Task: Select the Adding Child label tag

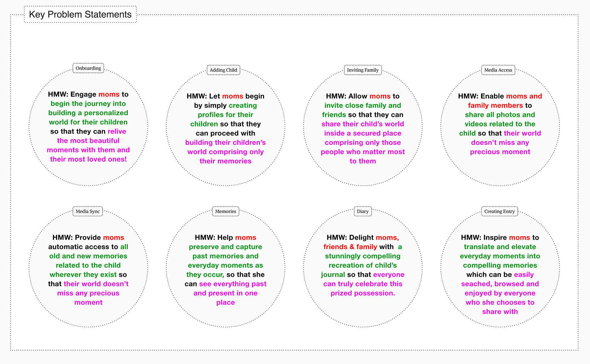Action: [223, 70]
